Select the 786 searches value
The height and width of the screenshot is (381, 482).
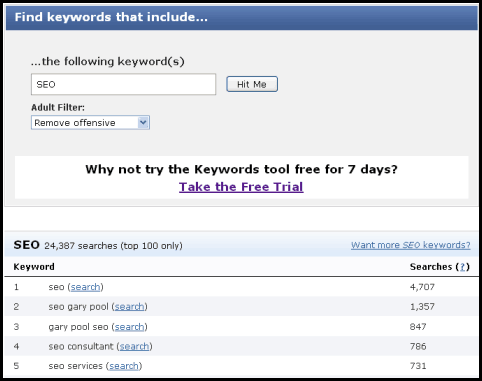pyautogui.click(x=418, y=347)
